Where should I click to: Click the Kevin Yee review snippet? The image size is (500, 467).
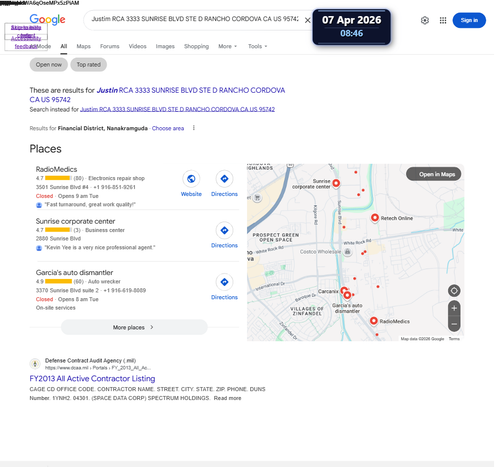point(100,248)
